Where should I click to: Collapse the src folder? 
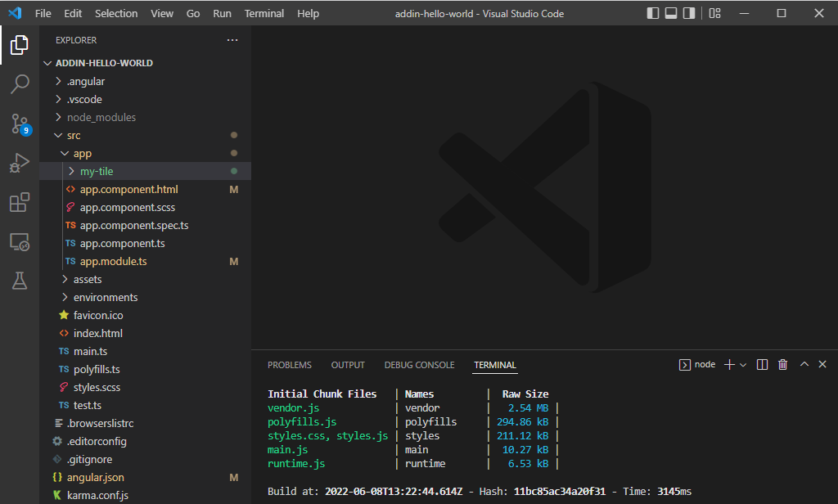pos(146,135)
